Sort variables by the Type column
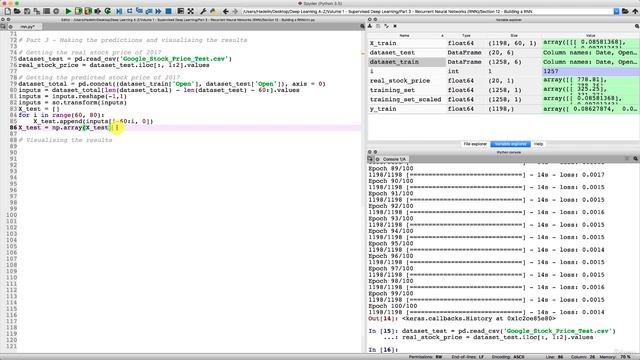Image resolution: width=640 pixels, height=360 pixels. coord(466,36)
